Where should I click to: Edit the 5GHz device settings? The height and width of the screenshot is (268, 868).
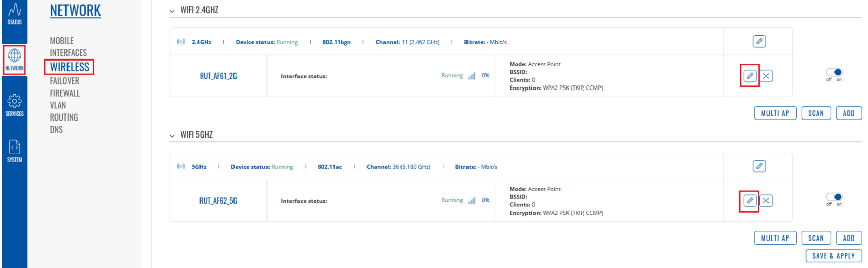[759, 166]
